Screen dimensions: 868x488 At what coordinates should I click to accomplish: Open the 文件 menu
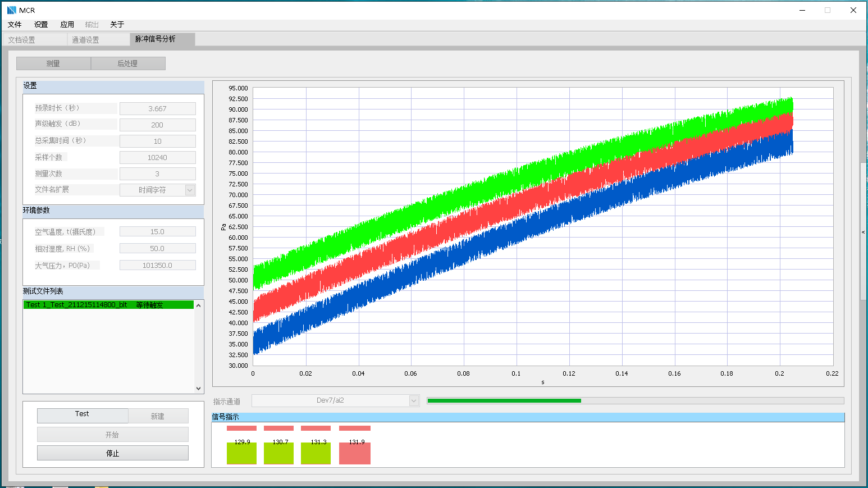pos(15,25)
